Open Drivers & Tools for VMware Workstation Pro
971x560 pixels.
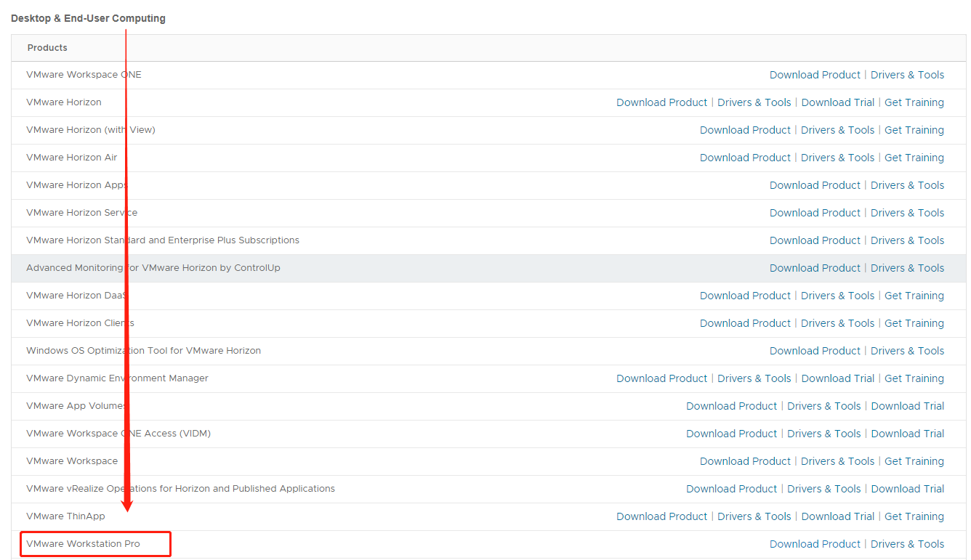[x=907, y=544]
